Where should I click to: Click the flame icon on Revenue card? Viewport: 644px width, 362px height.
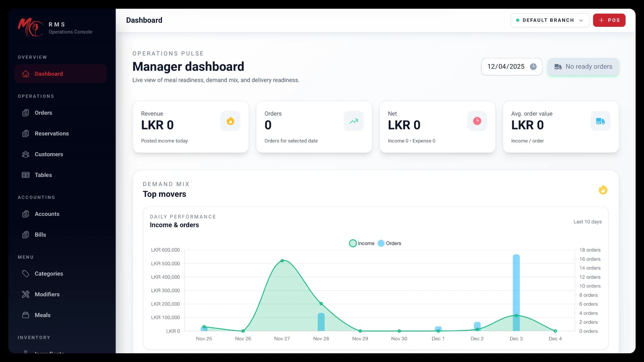(x=230, y=121)
